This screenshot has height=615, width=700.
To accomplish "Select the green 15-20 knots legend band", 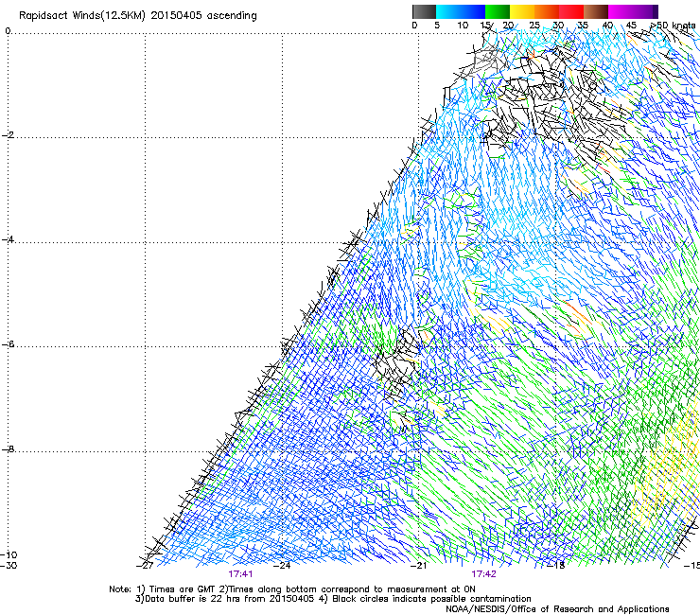I will coord(498,11).
